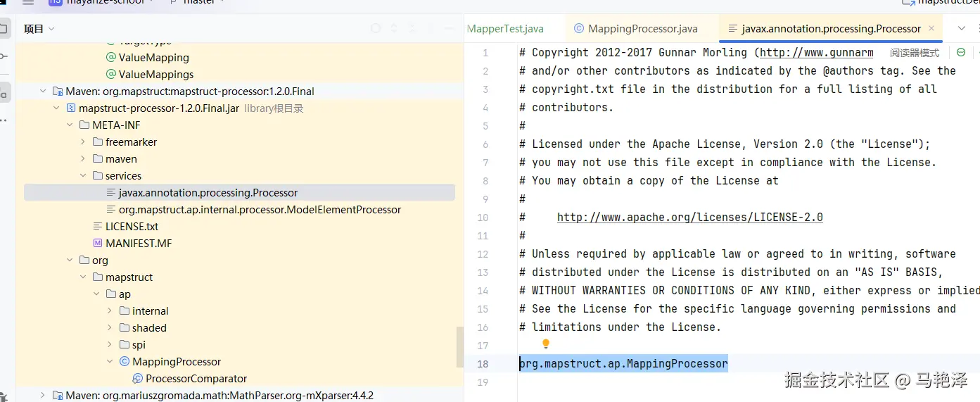Click the annotation icon next to ValueMapping
The image size is (980, 402).
tap(111, 58)
